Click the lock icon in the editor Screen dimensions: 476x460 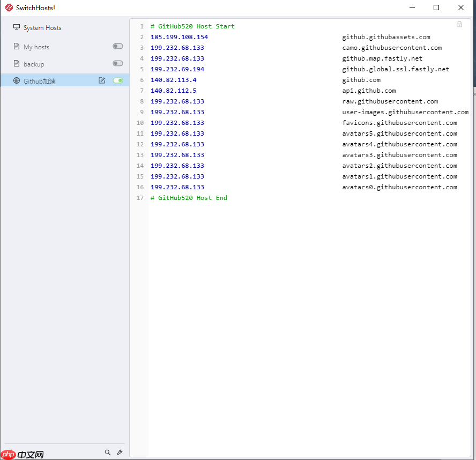click(459, 24)
